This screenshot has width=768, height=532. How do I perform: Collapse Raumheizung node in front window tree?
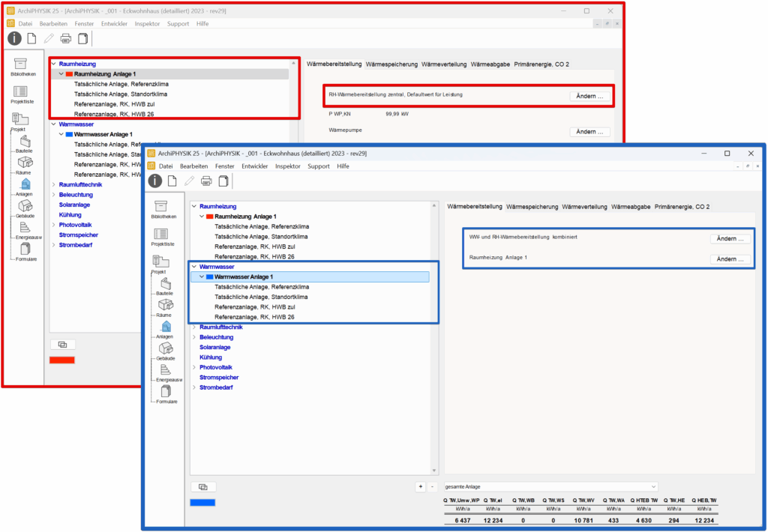(194, 207)
